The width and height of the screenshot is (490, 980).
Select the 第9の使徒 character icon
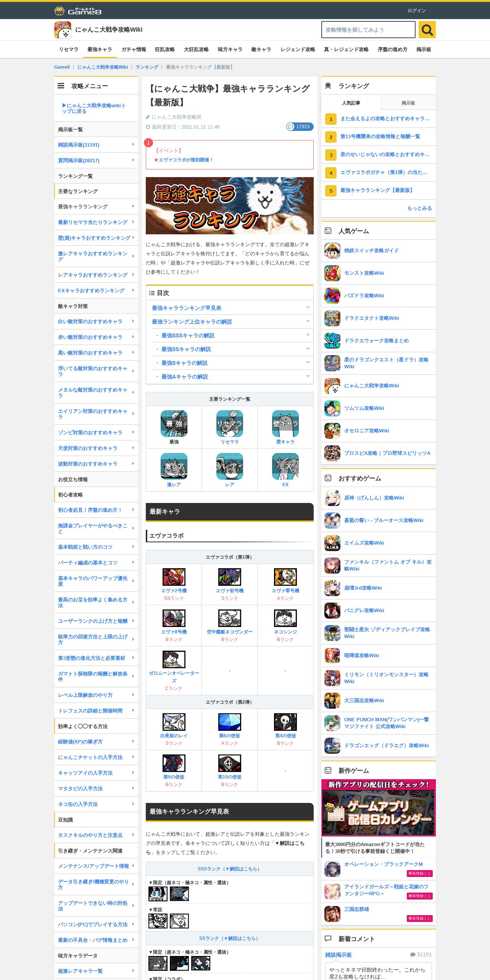[x=174, y=763]
